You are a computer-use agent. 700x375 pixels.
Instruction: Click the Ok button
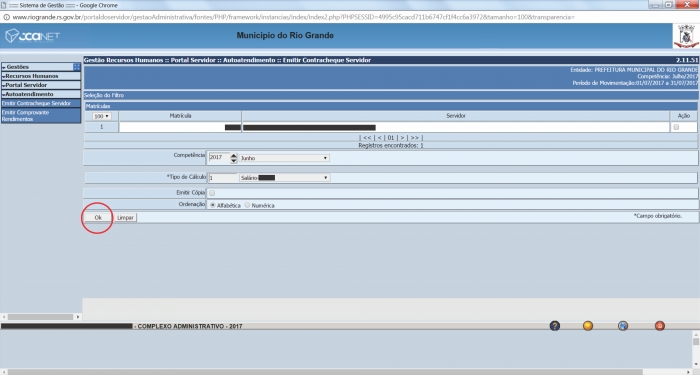[98, 217]
